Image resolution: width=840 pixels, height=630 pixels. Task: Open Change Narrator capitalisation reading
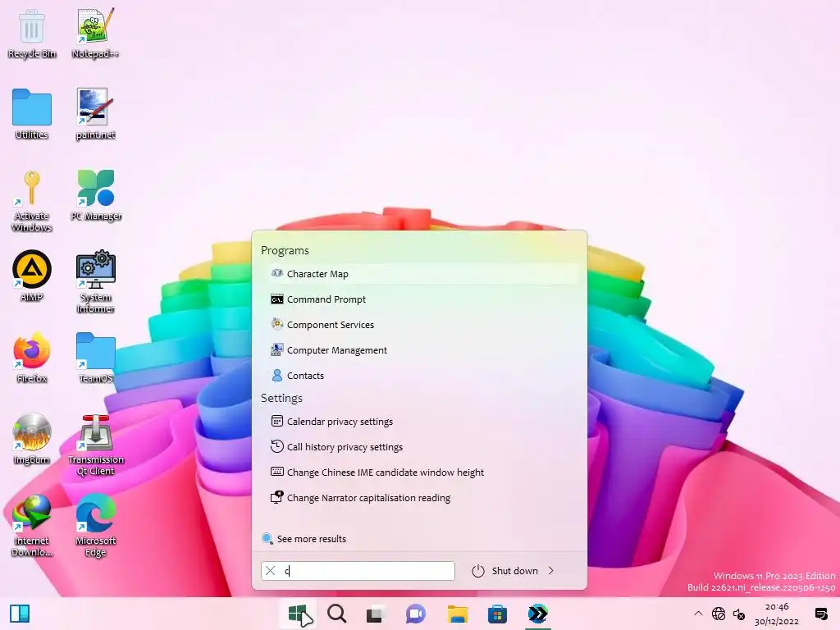(423, 498)
